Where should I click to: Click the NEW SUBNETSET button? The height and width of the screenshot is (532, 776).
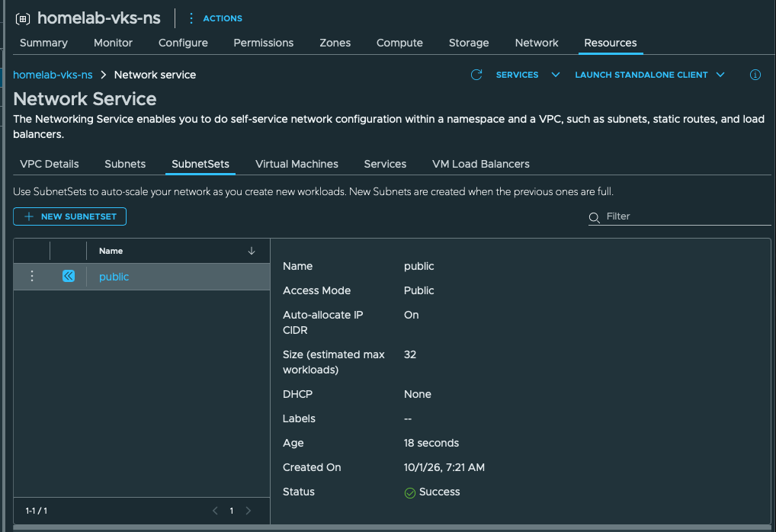coord(70,216)
